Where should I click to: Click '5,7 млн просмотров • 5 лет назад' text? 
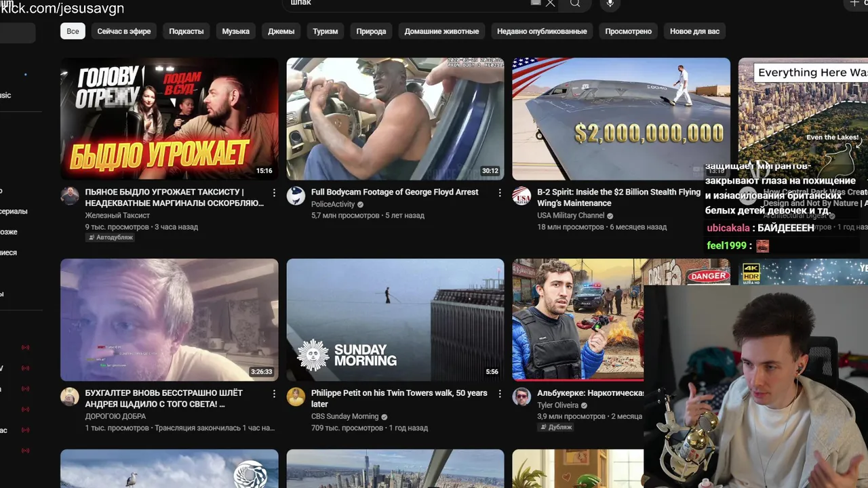(368, 216)
